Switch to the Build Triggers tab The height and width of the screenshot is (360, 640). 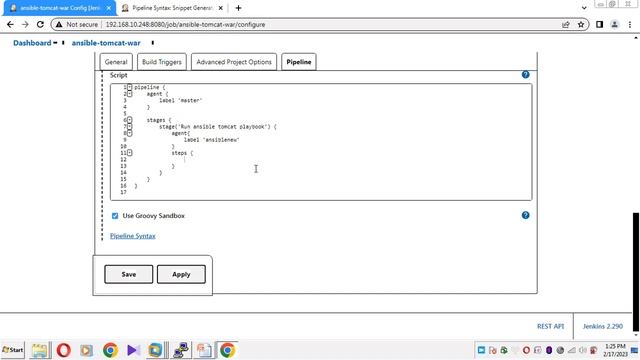pyautogui.click(x=162, y=62)
